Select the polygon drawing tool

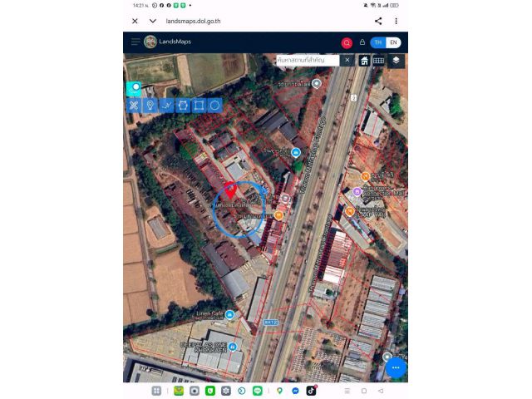coord(183,106)
